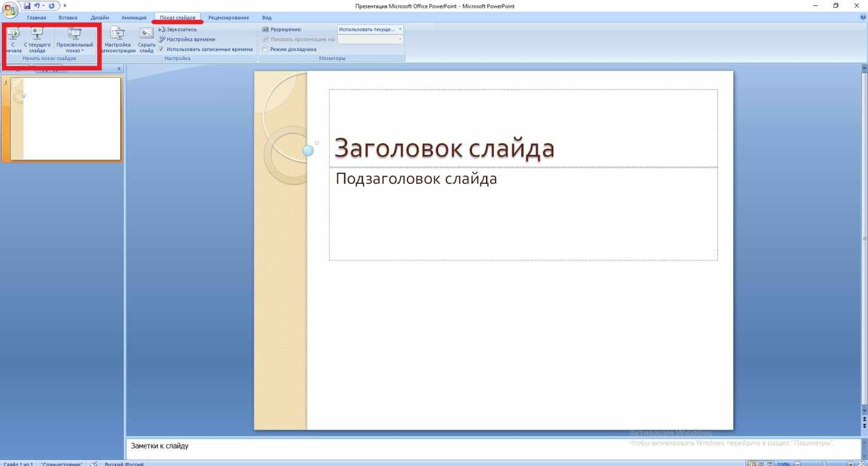This screenshot has width=868, height=466.
Task: Open the Разрешение resolution dropdown
Action: coord(370,29)
